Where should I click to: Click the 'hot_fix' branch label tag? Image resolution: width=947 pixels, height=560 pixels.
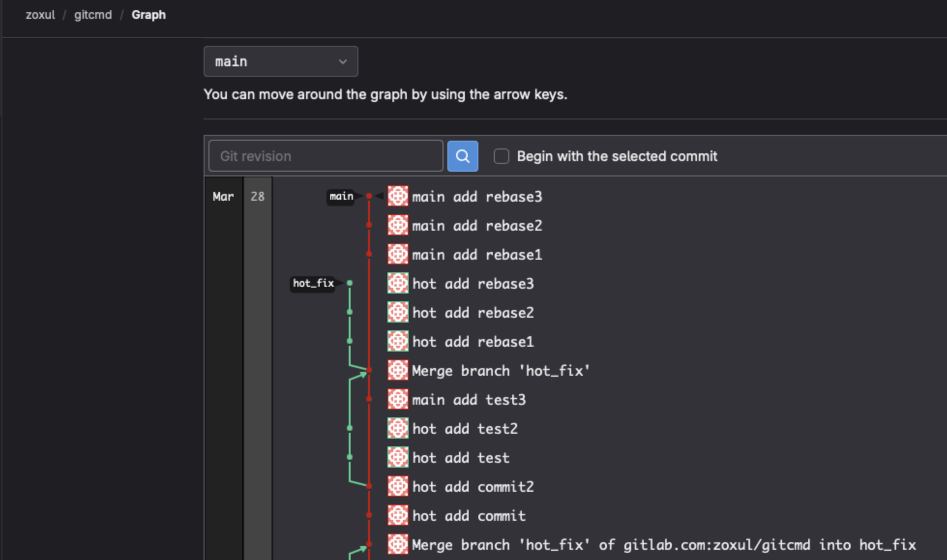313,283
